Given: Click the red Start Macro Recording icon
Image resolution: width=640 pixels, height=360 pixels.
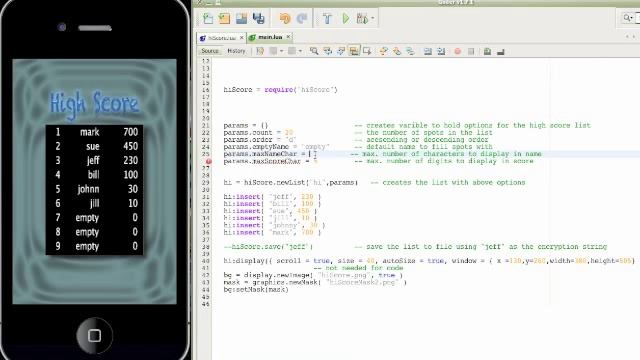Looking at the screenshot, I should (x=458, y=51).
